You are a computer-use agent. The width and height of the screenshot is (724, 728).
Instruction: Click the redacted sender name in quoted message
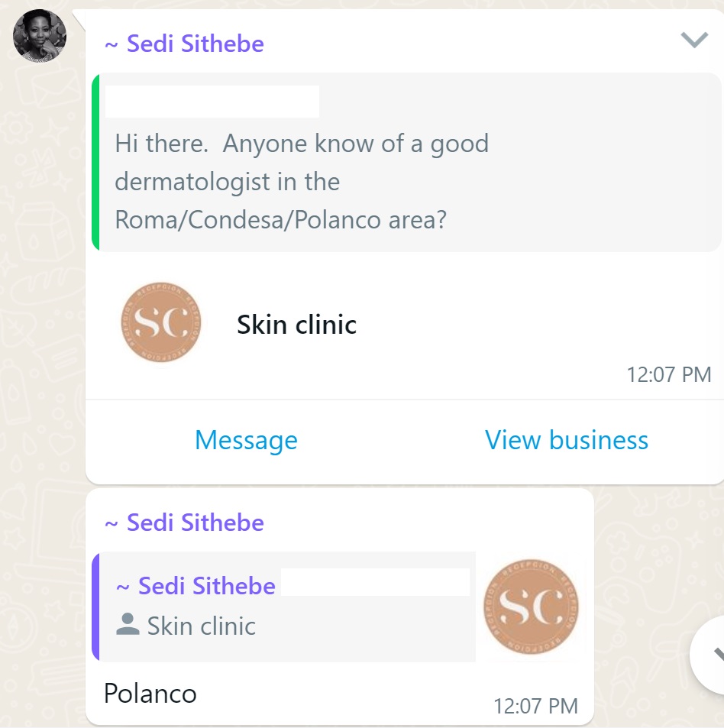point(212,101)
